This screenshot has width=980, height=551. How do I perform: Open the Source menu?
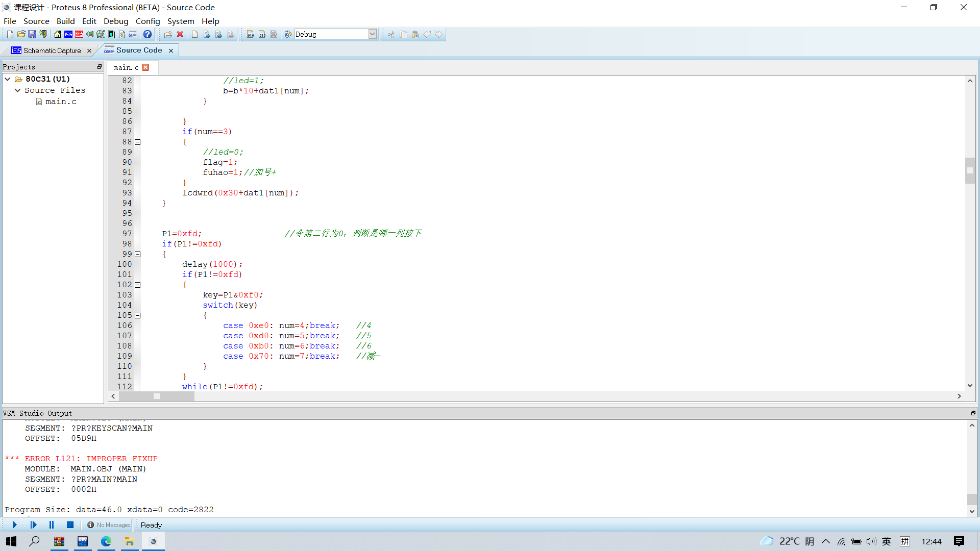(36, 21)
